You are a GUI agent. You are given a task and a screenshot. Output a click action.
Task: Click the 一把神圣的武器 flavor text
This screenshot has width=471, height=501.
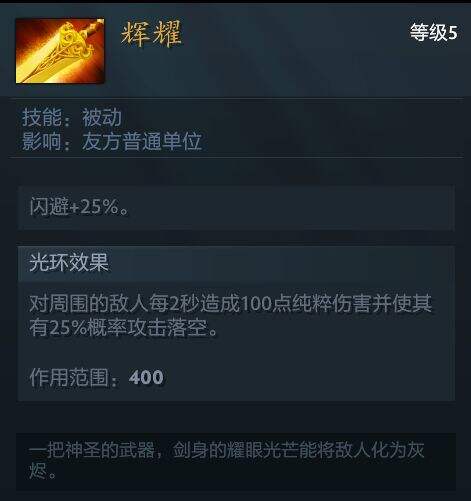(92, 450)
